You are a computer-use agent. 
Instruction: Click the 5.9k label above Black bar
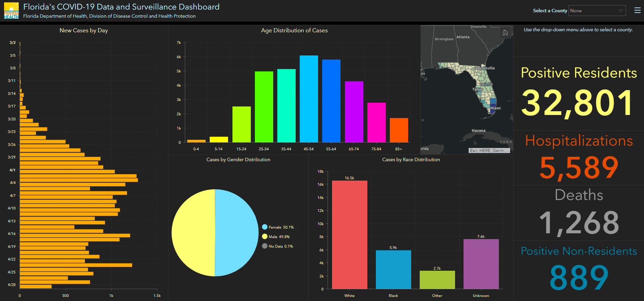pos(393,248)
